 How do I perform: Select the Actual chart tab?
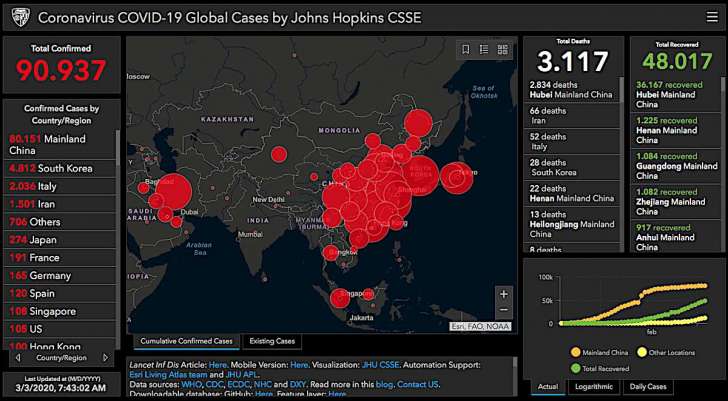pos(547,387)
